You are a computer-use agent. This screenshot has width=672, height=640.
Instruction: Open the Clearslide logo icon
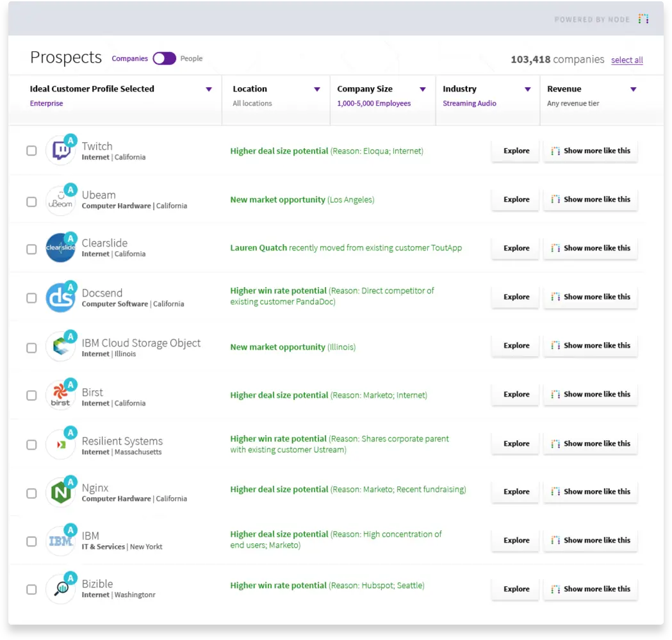pos(60,248)
